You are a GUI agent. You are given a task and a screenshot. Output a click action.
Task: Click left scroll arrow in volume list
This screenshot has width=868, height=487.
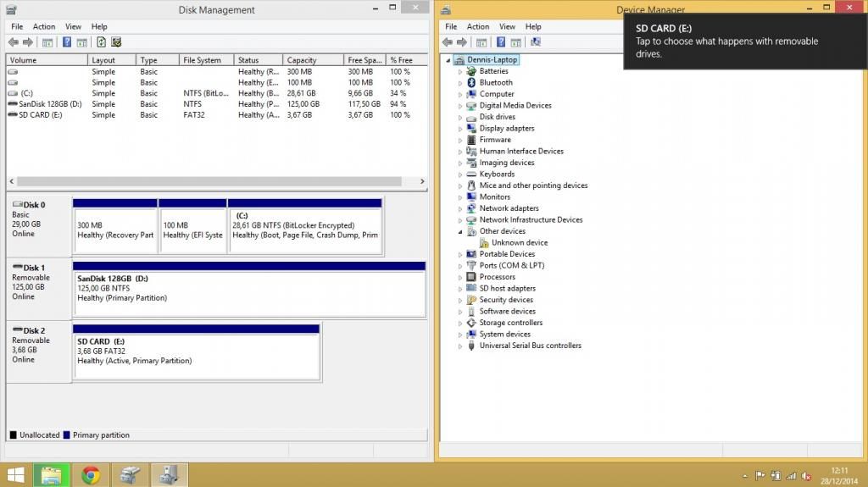click(12, 181)
